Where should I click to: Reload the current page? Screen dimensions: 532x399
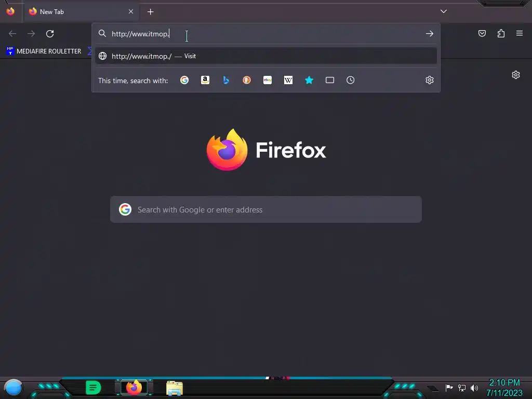click(x=50, y=34)
